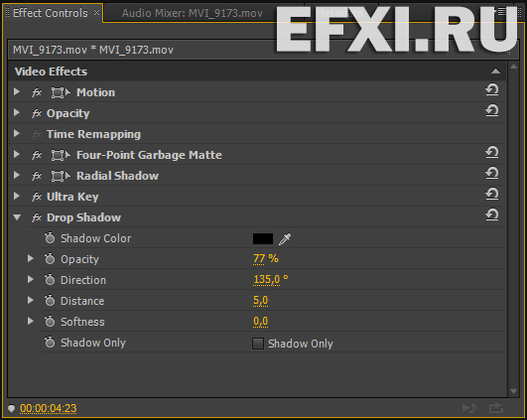This screenshot has height=420, width=527.
Task: Click play audio only button
Action: (469, 408)
